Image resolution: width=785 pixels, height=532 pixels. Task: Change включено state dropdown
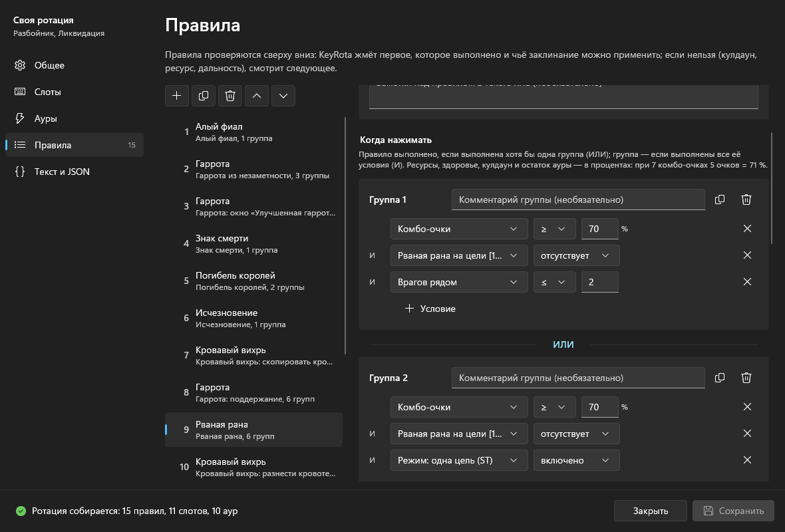(x=576, y=460)
